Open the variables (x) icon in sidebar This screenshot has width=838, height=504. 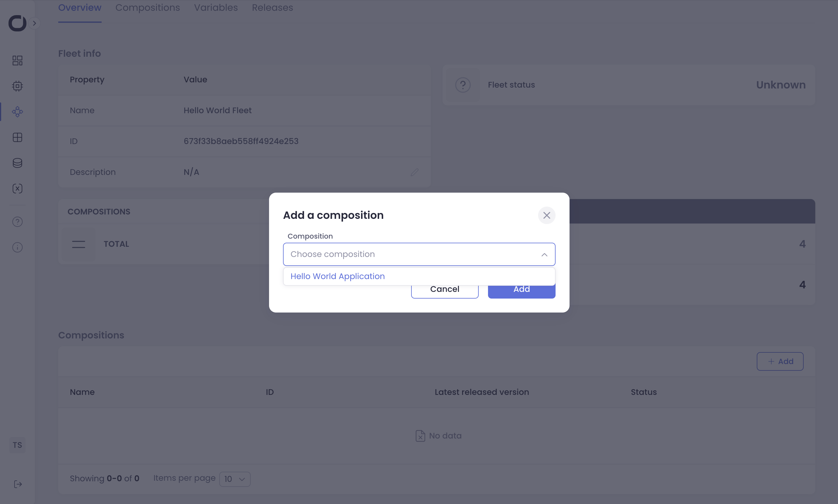tap(17, 189)
